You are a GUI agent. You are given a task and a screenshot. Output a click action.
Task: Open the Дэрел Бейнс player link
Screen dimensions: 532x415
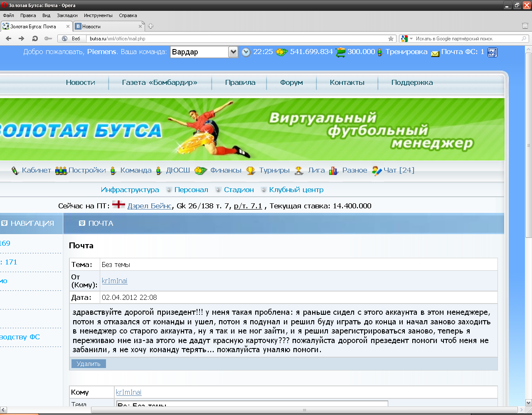150,206
